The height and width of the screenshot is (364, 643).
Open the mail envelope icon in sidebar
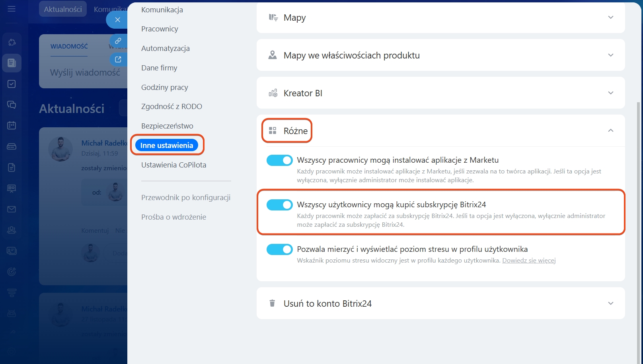(x=12, y=209)
